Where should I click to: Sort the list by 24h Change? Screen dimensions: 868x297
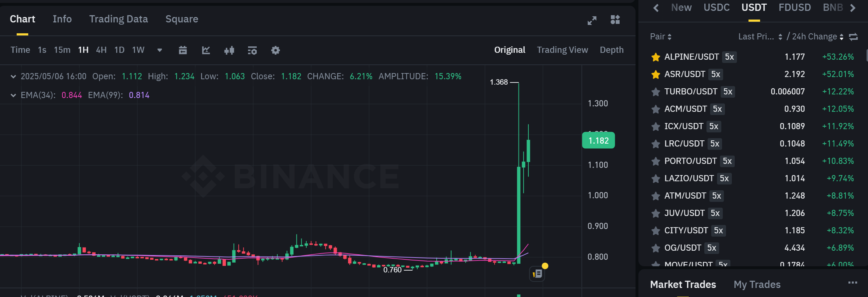(x=818, y=37)
